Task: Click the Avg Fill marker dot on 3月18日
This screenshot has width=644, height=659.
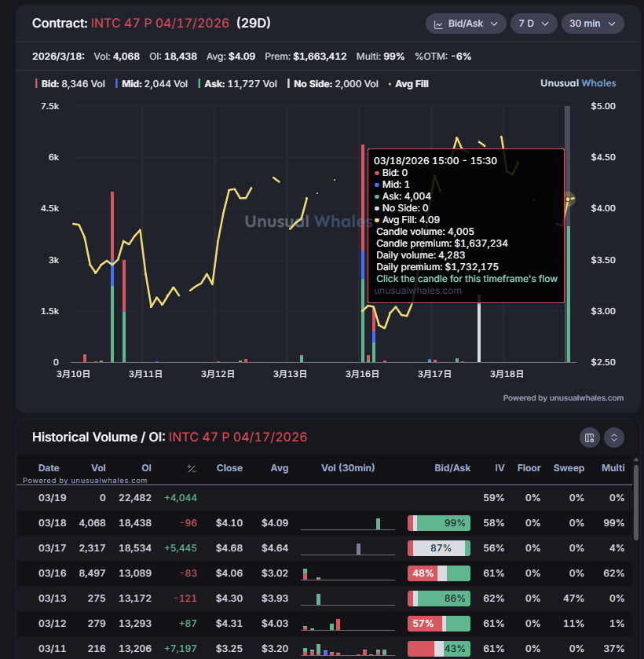Action: point(568,200)
